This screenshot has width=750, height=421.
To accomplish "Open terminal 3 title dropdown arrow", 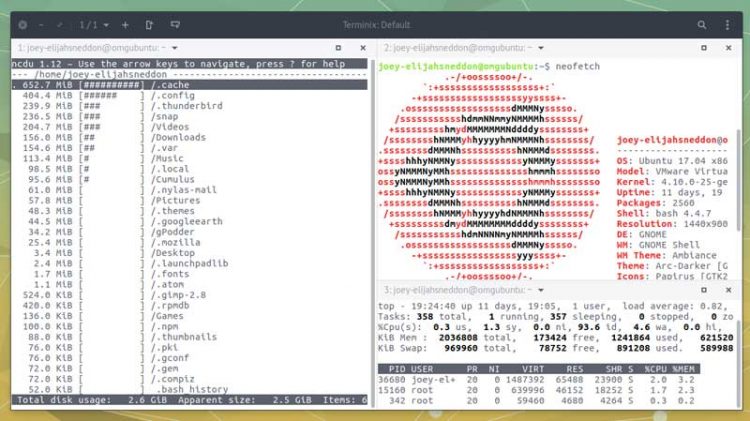I will pyautogui.click(x=541, y=290).
